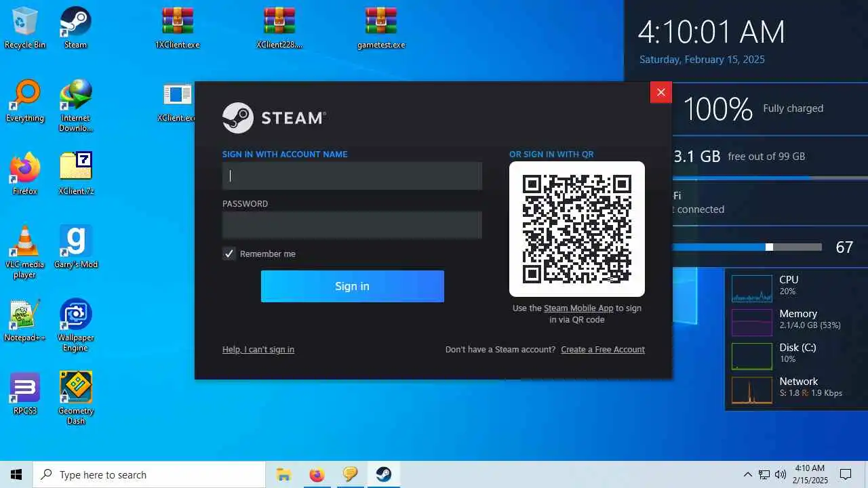This screenshot has width=868, height=488.
Task: Open the Recycle Bin desktop icon
Action: 25,28
